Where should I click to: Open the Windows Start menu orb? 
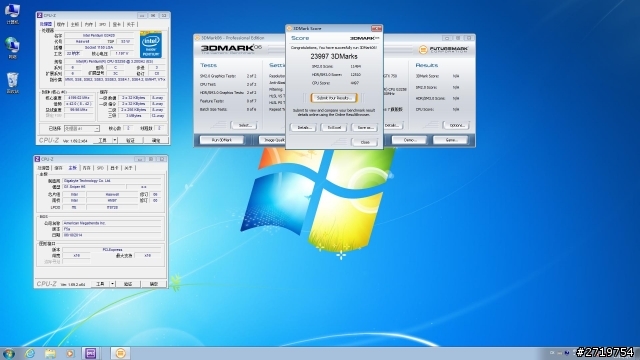(9, 353)
